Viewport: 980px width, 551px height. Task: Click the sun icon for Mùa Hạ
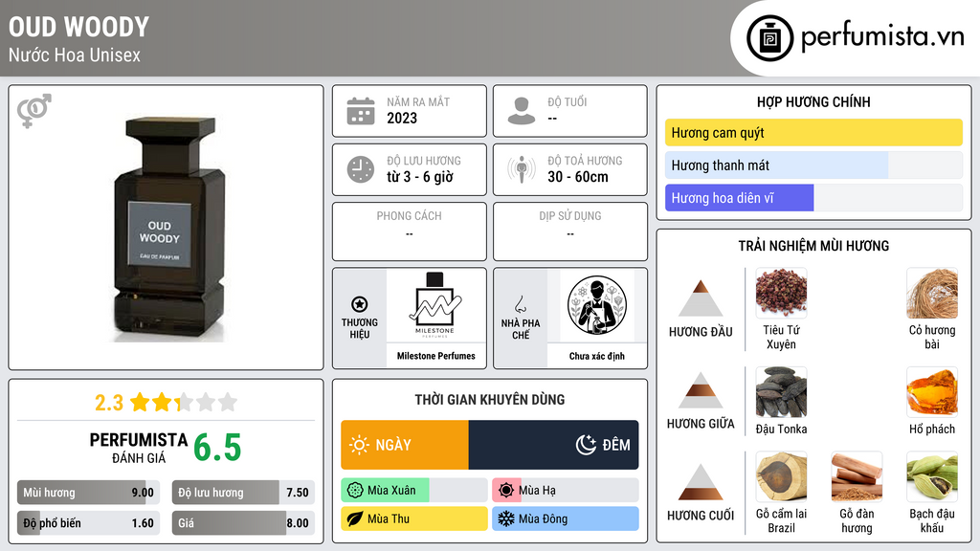coord(506,490)
